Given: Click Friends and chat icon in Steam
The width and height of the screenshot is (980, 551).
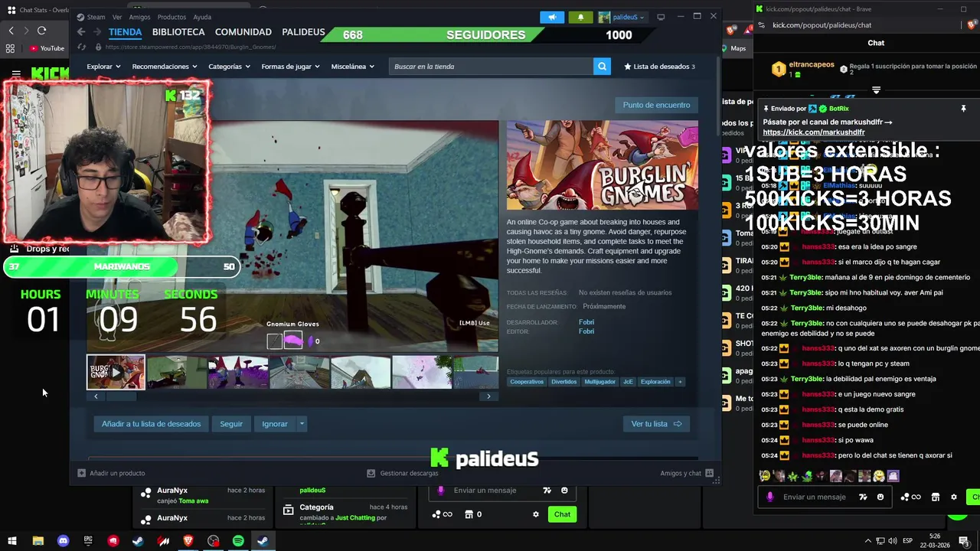Looking at the screenshot, I should (709, 473).
